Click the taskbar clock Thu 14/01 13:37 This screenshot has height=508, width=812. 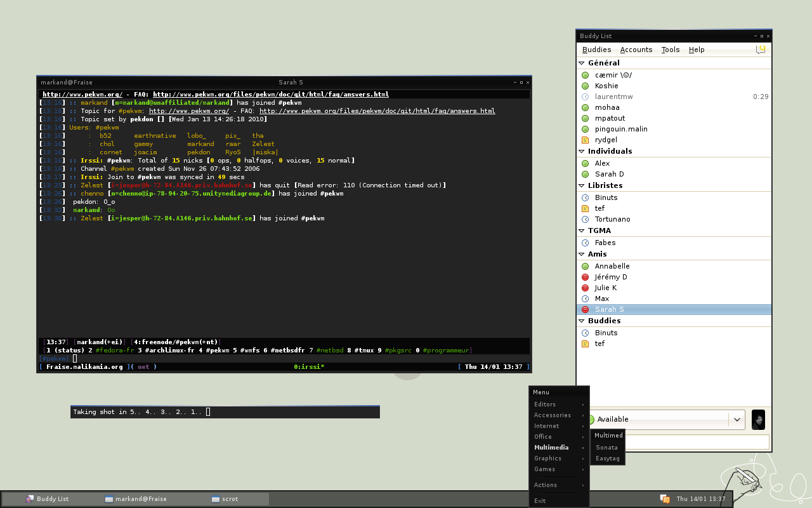click(x=701, y=499)
